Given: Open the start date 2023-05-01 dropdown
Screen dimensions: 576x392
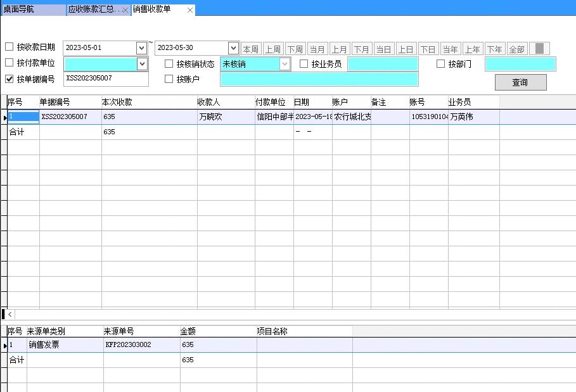Looking at the screenshot, I should point(141,48).
